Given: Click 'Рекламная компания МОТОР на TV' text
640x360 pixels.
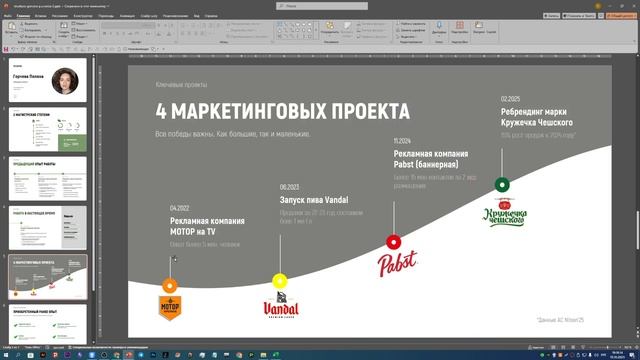Looking at the screenshot, I should coord(207,226).
